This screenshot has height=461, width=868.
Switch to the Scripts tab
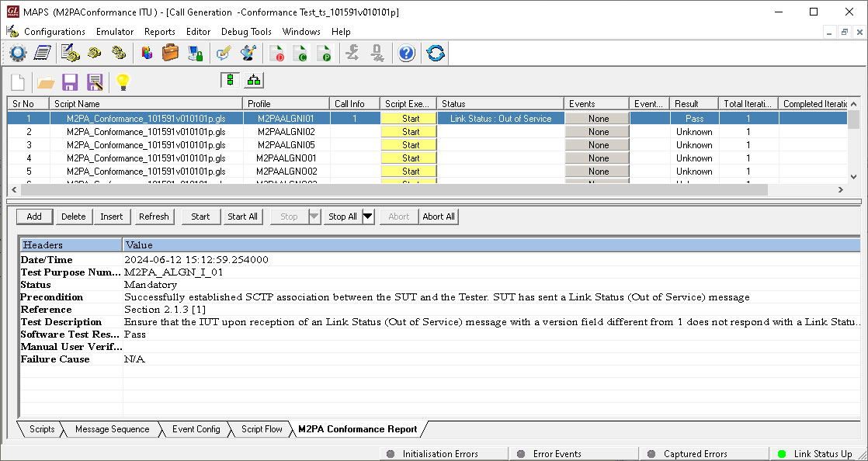pos(42,429)
